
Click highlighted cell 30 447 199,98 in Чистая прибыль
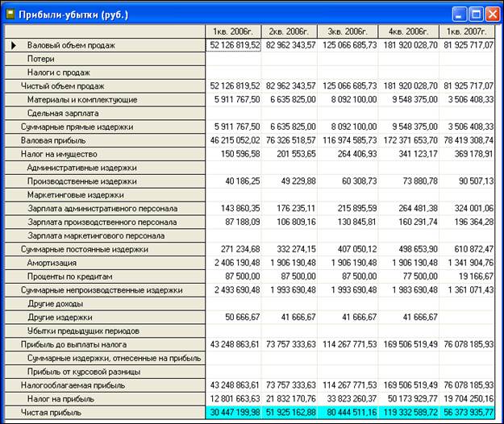(233, 413)
